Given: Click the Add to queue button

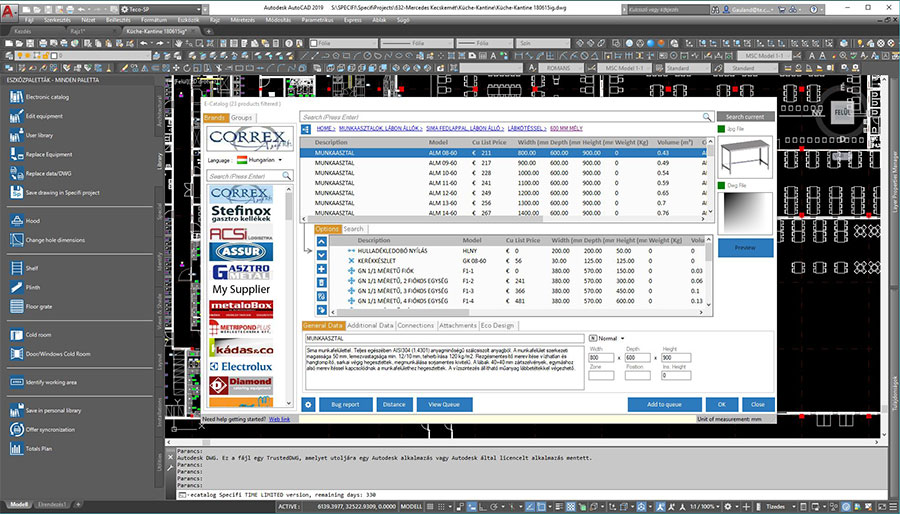Looking at the screenshot, I should pyautogui.click(x=664, y=404).
